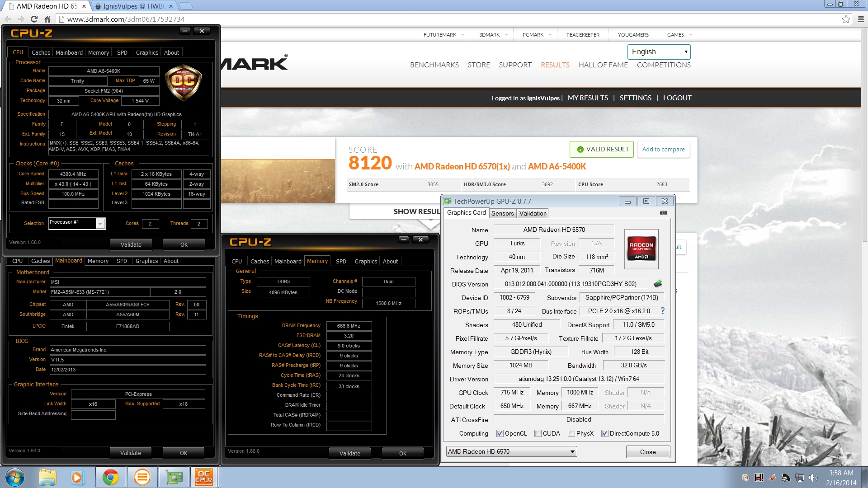
Task: Click the Close button in GPU-Z
Action: (647, 452)
